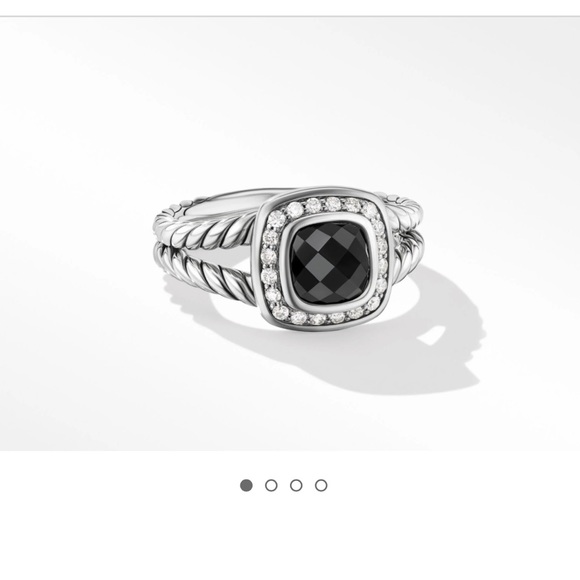
Task: Click the light gap inside the shadow
Action: point(432,334)
